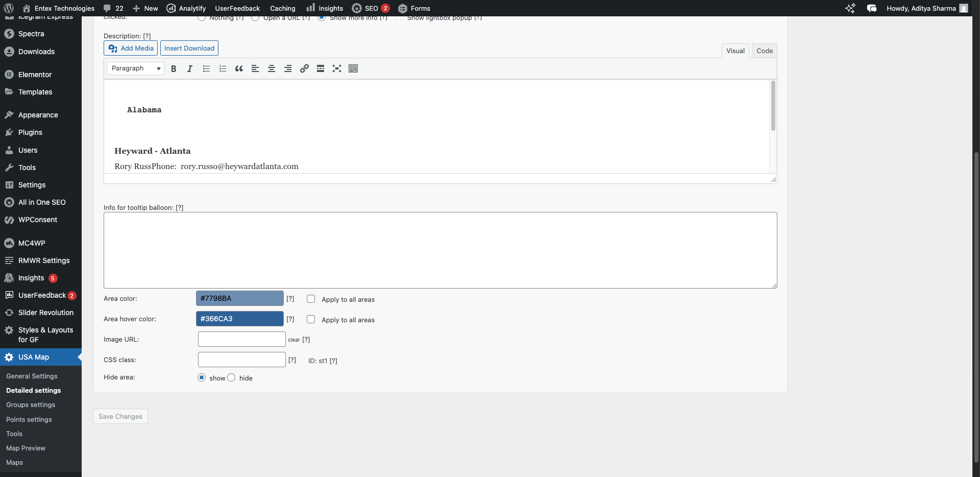Insert a bulleted list
Screen dimensions: 980x477
(x=206, y=68)
